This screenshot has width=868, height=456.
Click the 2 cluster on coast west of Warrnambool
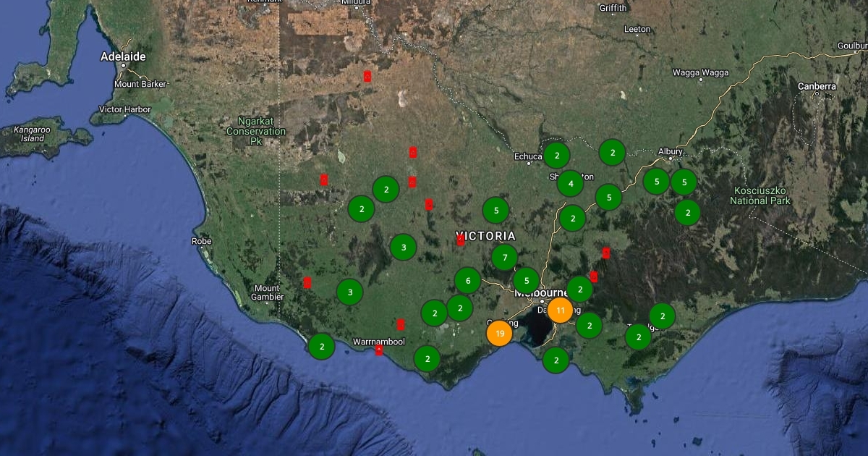click(x=321, y=347)
